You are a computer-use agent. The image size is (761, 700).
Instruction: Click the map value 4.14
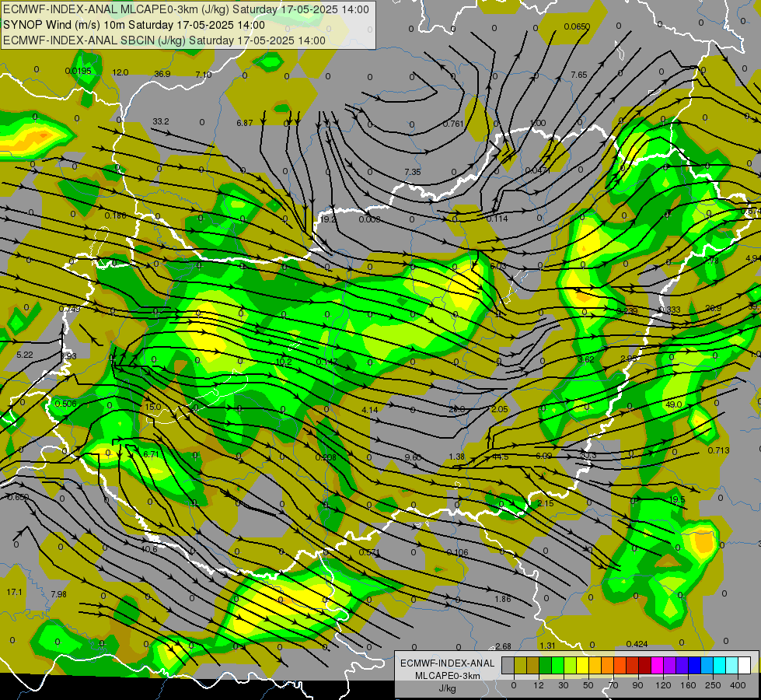point(370,410)
